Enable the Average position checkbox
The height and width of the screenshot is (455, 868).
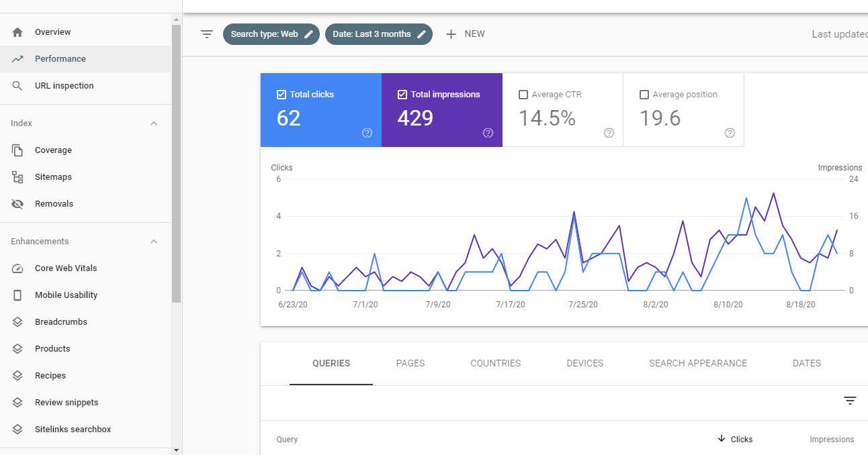(x=644, y=95)
